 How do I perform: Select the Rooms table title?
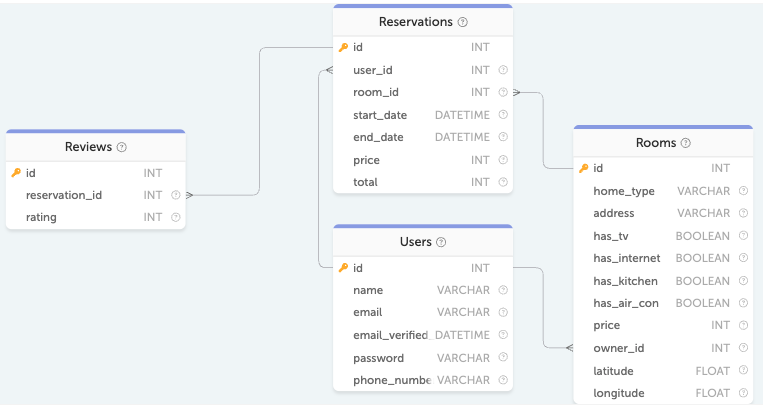[656, 143]
